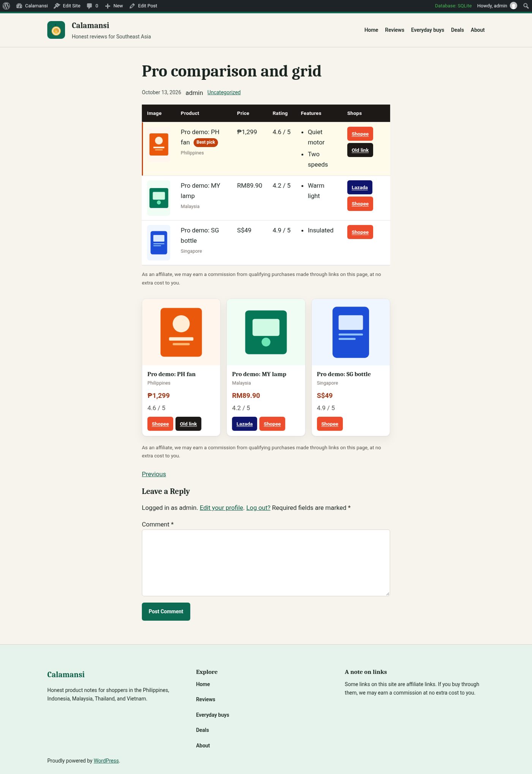Click Shopee button in PH fan table row
Image resolution: width=532 pixels, height=774 pixels.
tap(360, 134)
